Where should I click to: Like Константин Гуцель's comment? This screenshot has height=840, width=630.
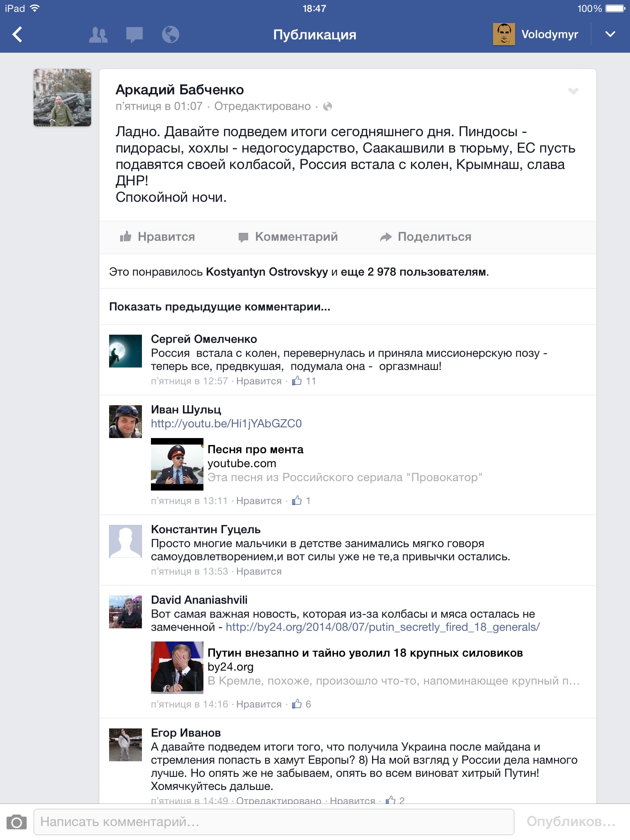259,571
